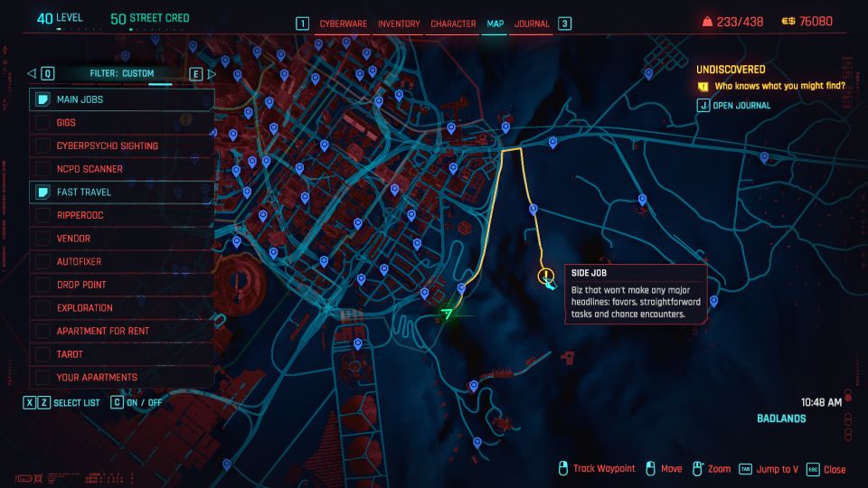The height and width of the screenshot is (488, 868).
Task: Select the Map tab
Action: point(495,23)
